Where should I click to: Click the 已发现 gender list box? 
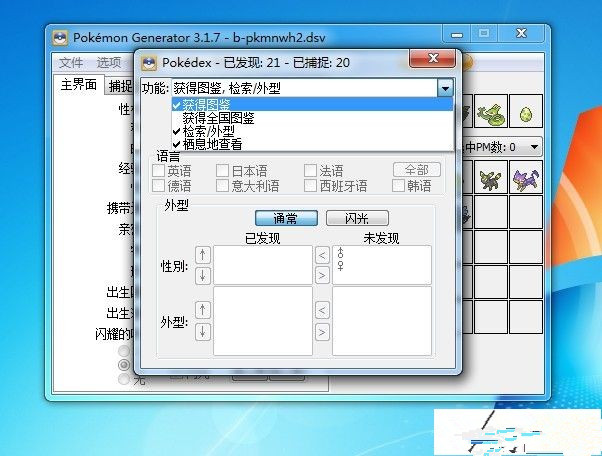click(x=263, y=265)
